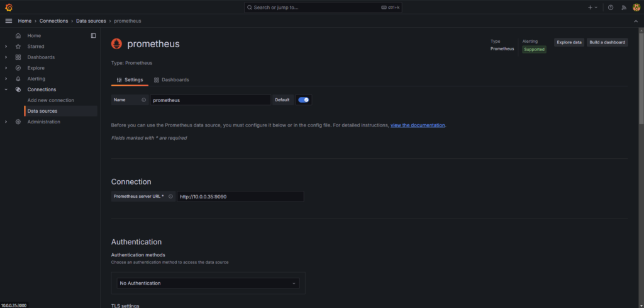Viewport: 644px width, 308px height.
Task: Click the Dashboards grid icon in sidebar
Action: coord(18,57)
